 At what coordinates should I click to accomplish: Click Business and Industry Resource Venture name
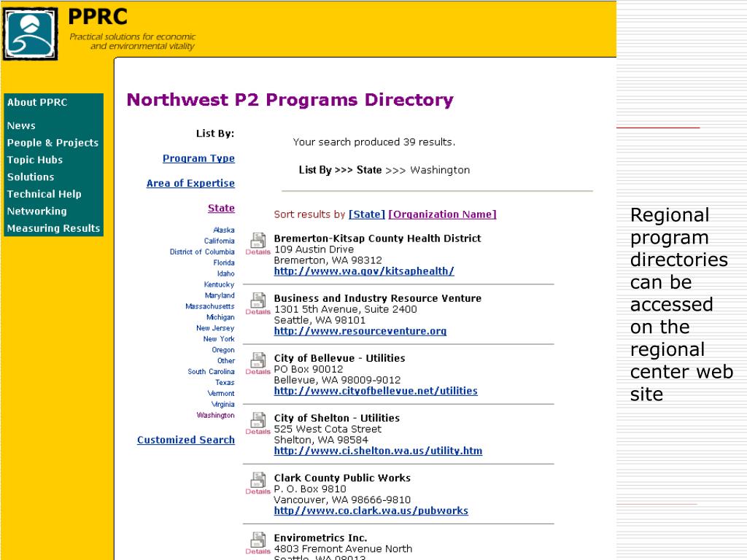(x=378, y=298)
